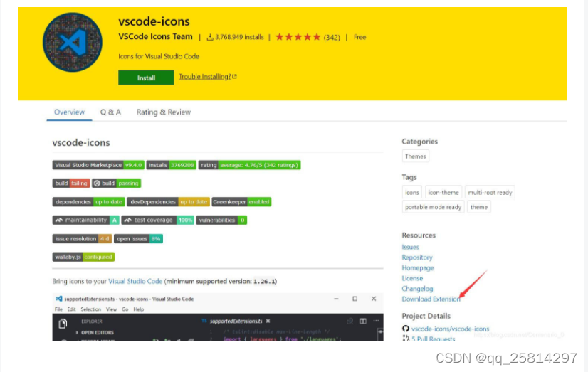
Task: Click the build failing badge
Action: (x=71, y=184)
